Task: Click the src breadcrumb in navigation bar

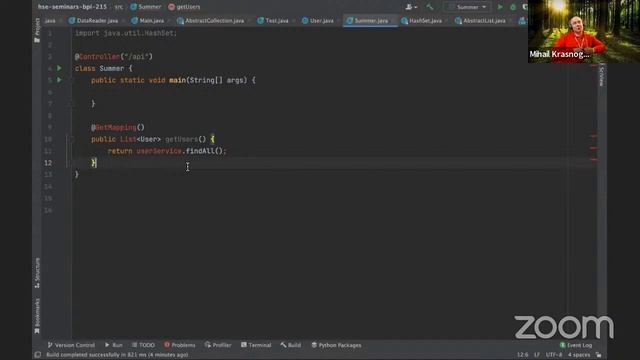Action: (x=118, y=7)
